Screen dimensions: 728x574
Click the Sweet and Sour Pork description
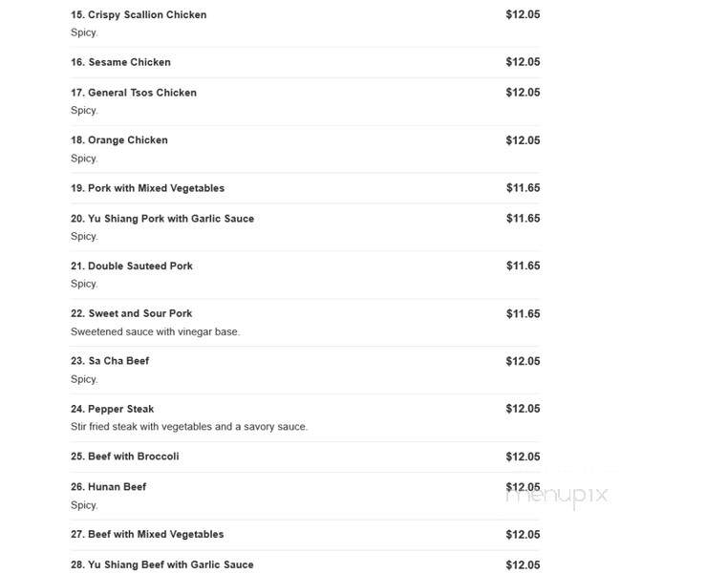pos(155,331)
